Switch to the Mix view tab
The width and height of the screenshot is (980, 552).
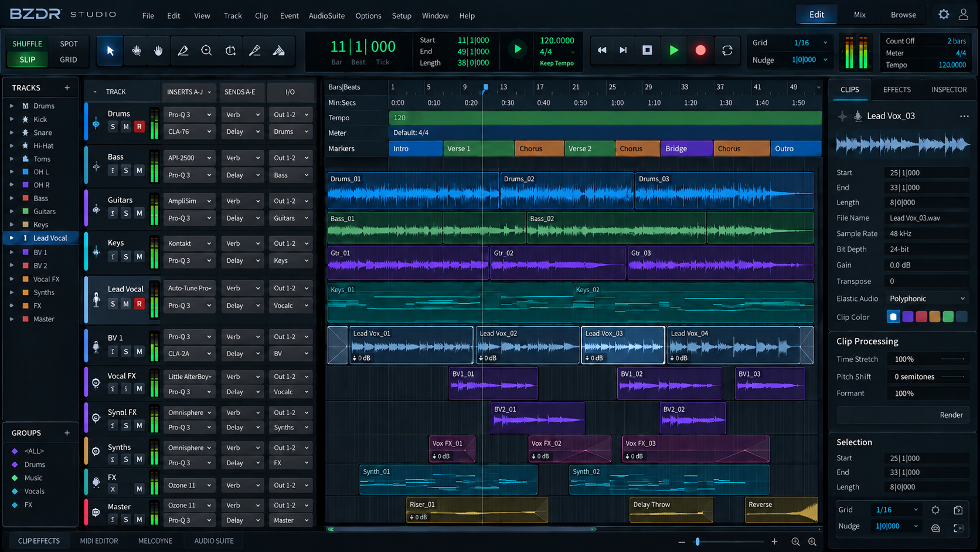(860, 15)
